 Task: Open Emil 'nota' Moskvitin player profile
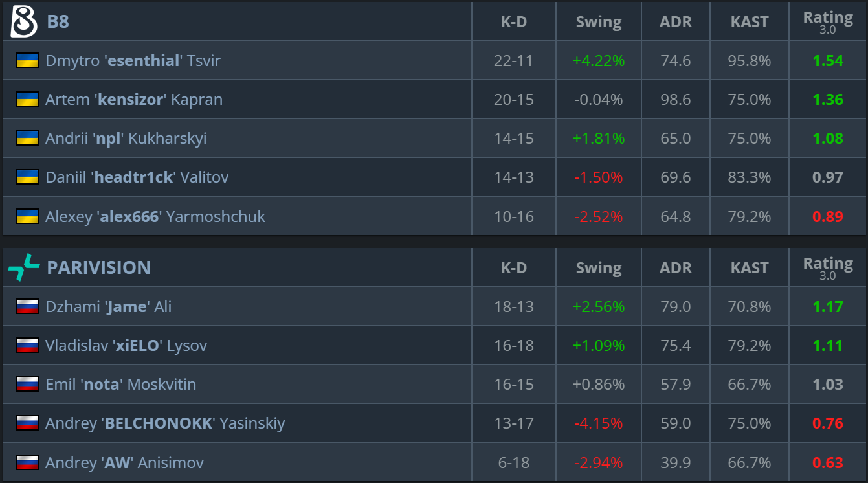(x=120, y=385)
